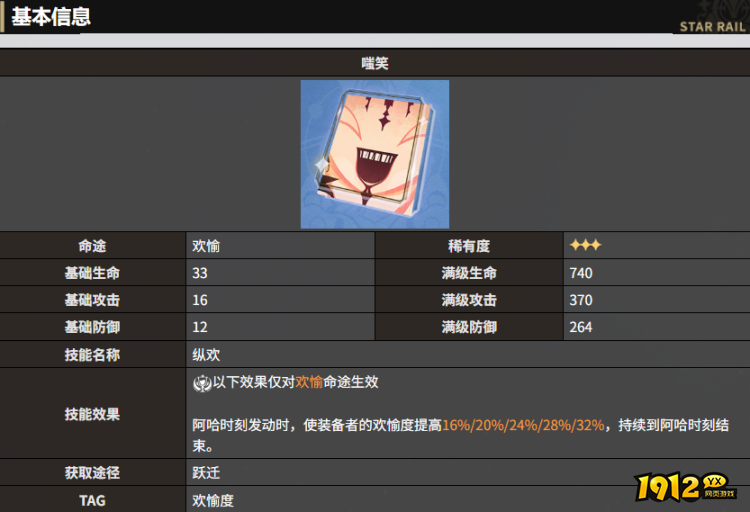Click the Joy path icon beside 以下效果
This screenshot has height=512, width=750.
[x=202, y=383]
